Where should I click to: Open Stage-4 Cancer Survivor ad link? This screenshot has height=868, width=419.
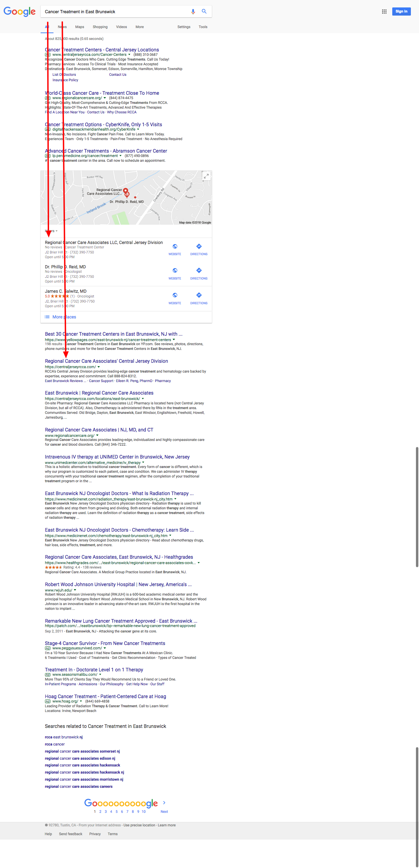coord(105,643)
